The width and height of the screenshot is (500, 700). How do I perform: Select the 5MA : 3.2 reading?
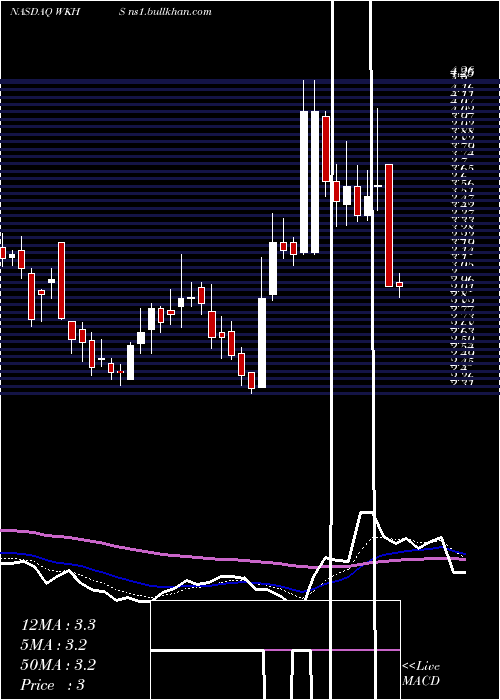point(54,645)
